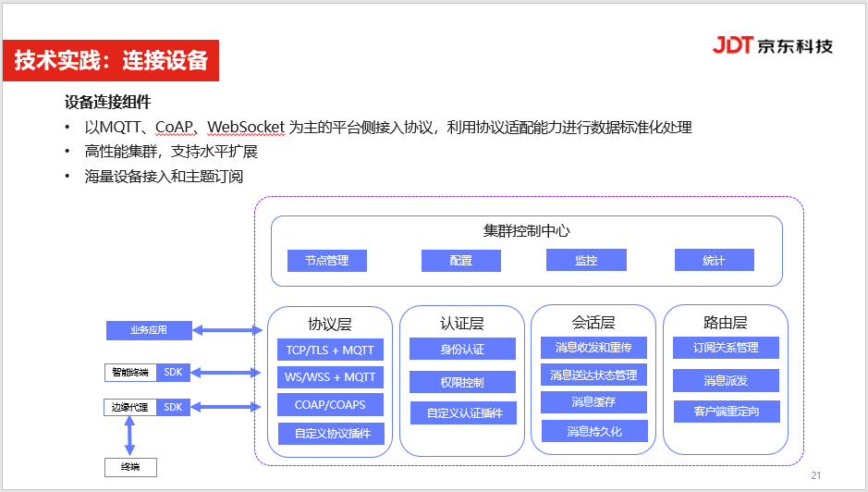
Task: Select the 统计 box
Action: pos(715,260)
